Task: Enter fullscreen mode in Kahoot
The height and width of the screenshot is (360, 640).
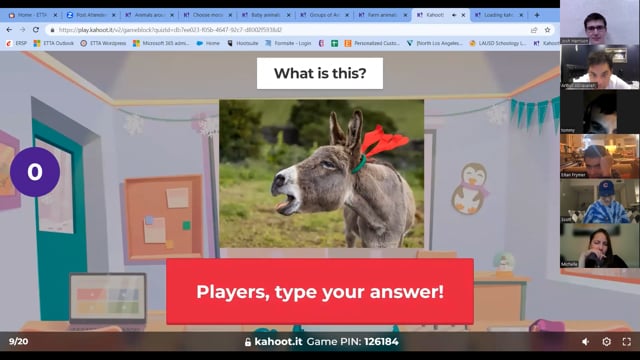Action: (627, 342)
